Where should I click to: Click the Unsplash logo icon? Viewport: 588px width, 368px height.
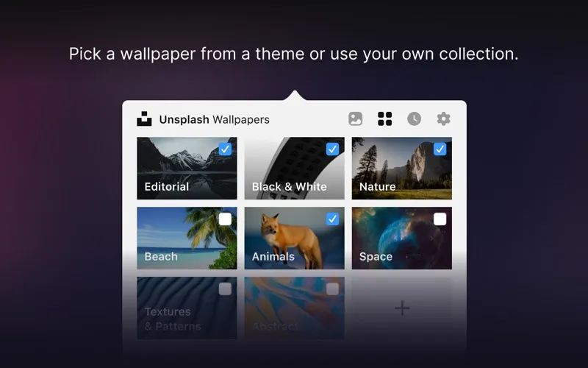pos(144,118)
